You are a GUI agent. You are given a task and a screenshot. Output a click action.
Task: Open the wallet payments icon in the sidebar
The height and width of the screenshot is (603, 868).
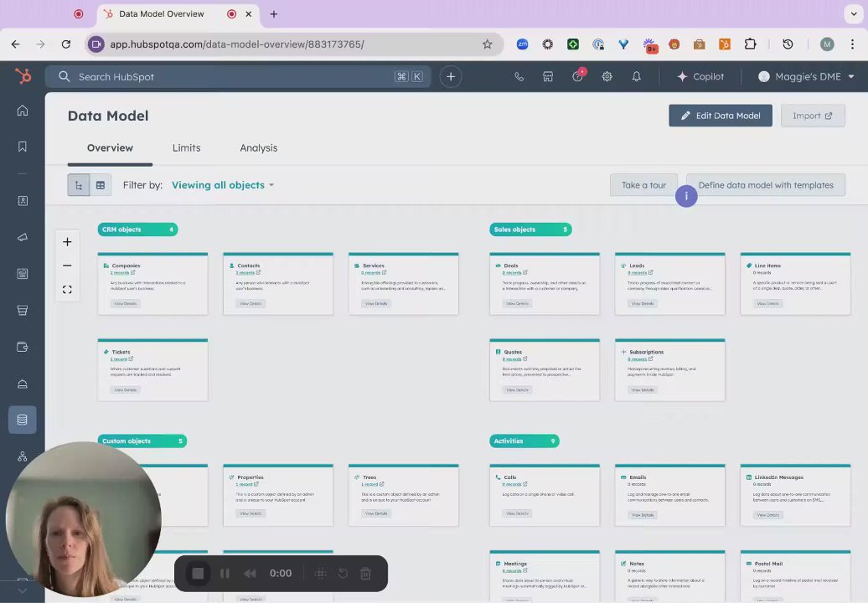[22, 347]
